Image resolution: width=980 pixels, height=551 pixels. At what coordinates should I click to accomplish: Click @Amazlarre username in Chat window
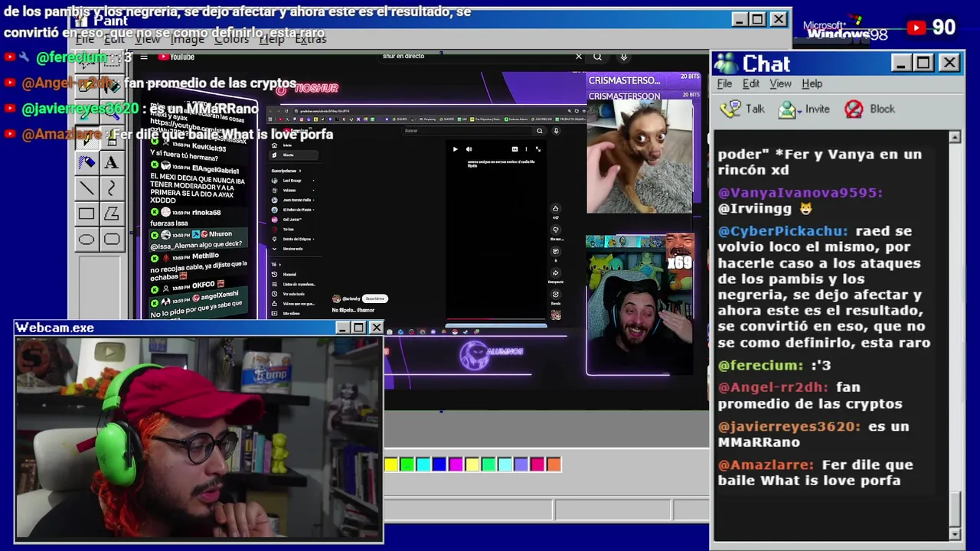tap(766, 465)
